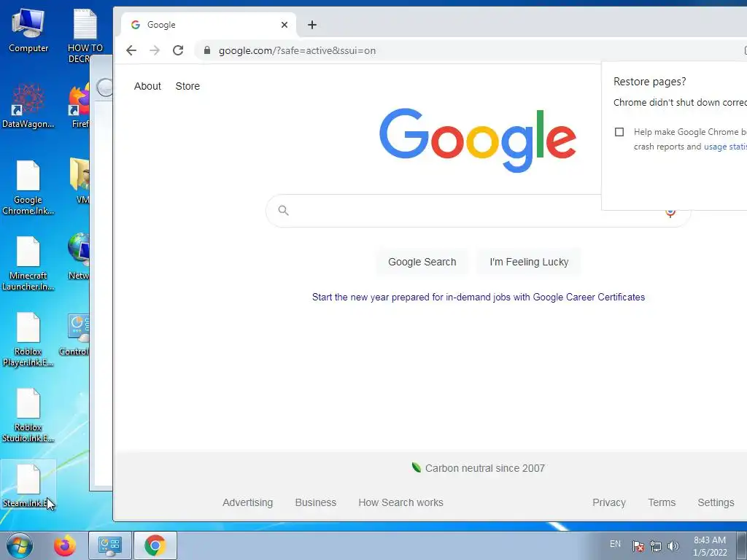Select the Firefox desktop shortcut

[x=79, y=106]
